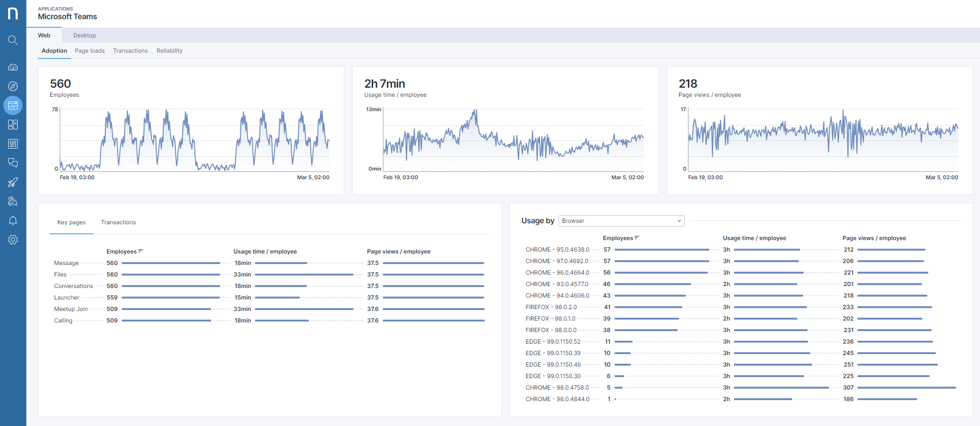Click the Conversations key page row
The height and width of the screenshot is (426, 980).
pyautogui.click(x=269, y=286)
